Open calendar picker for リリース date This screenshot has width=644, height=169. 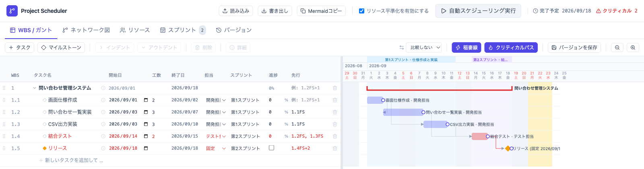click(146, 148)
